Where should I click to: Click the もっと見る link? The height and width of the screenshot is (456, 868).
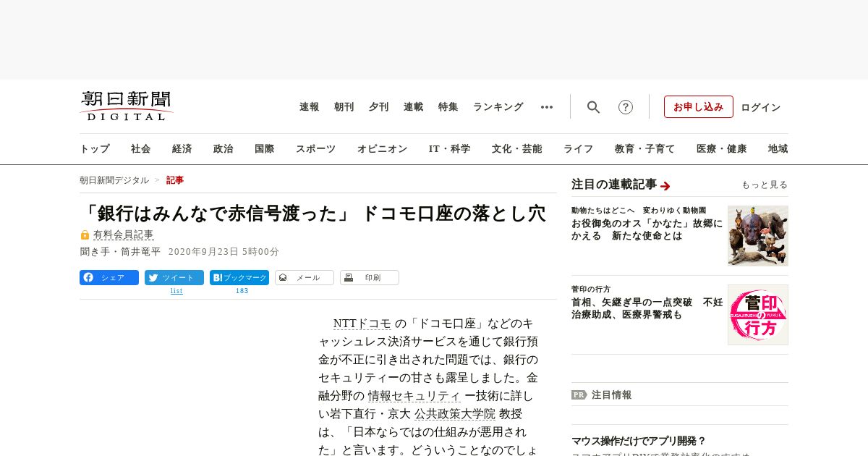[765, 185]
